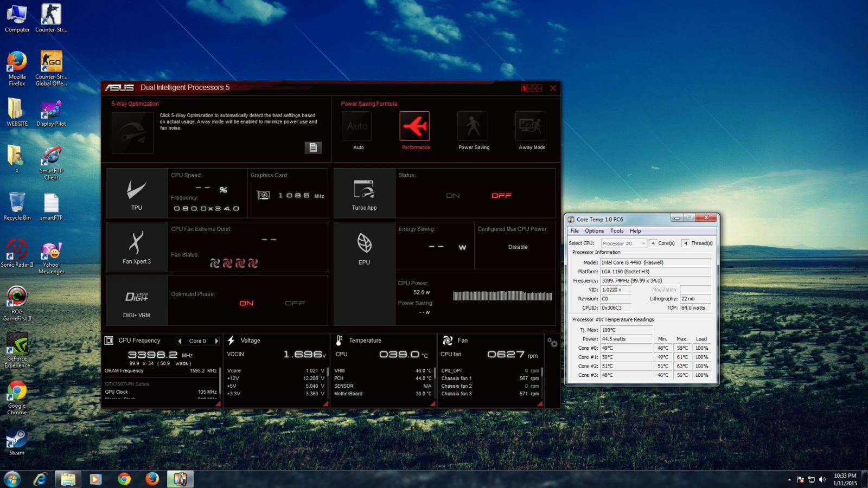Image resolution: width=868 pixels, height=488 pixels.
Task: Select the Performance airplane power mode
Action: coord(414,126)
